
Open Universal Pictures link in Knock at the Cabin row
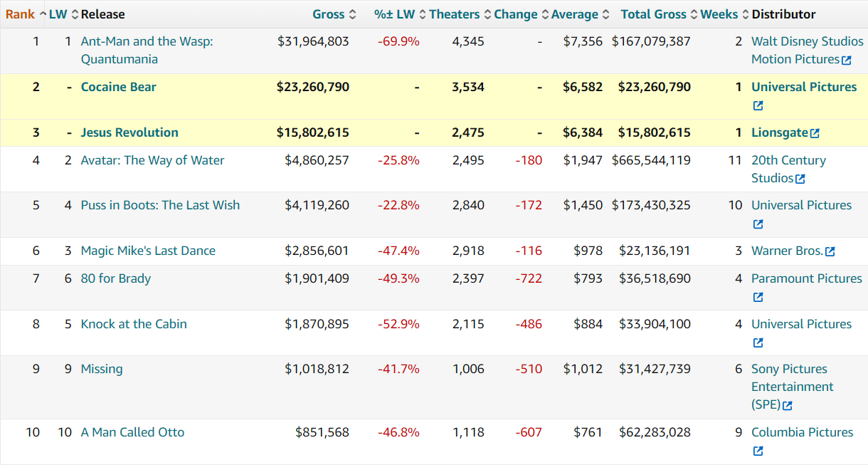coord(801,324)
